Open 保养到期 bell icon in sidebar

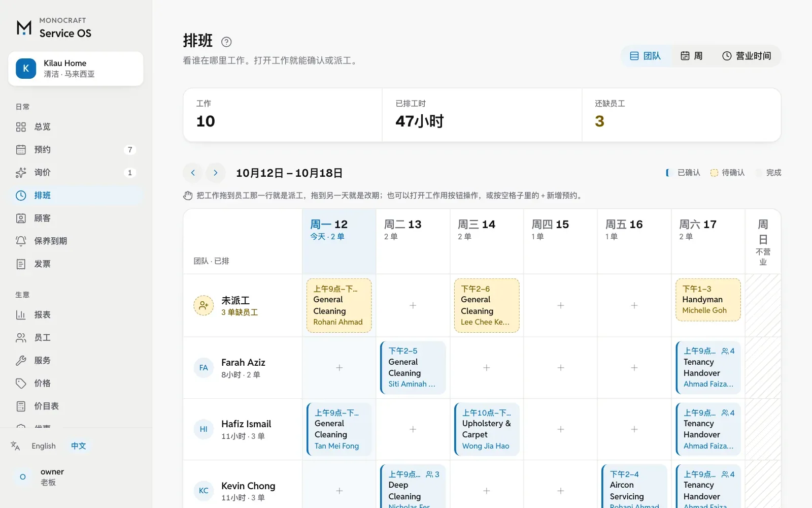tap(21, 241)
